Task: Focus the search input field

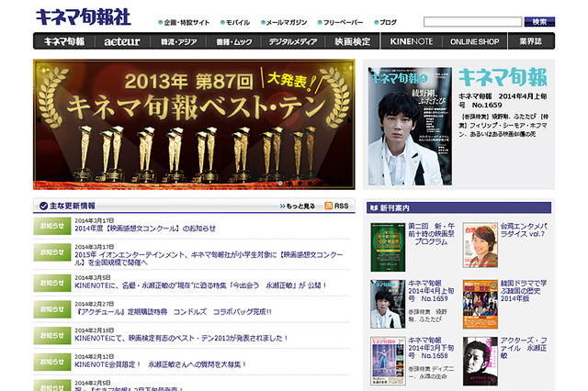Action: 472,22
